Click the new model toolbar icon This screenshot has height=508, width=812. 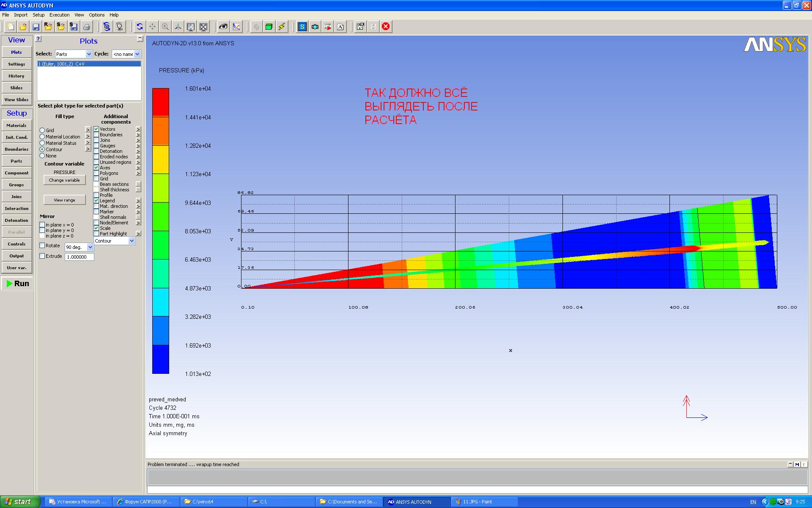[x=11, y=27]
